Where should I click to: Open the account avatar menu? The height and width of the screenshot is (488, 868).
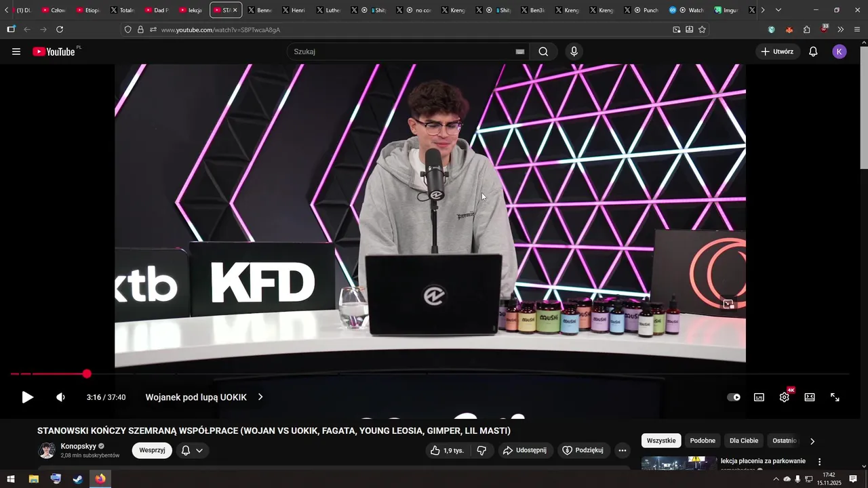(840, 52)
